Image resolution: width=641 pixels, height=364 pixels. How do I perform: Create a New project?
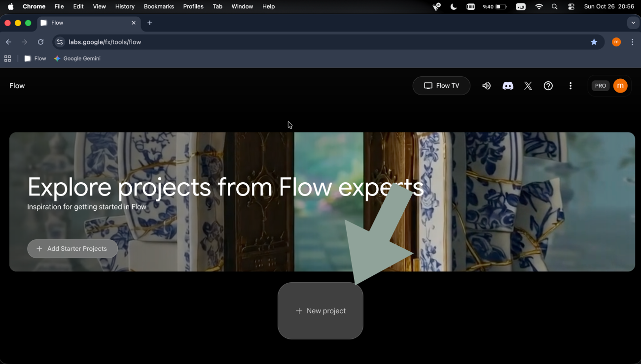pos(320,311)
